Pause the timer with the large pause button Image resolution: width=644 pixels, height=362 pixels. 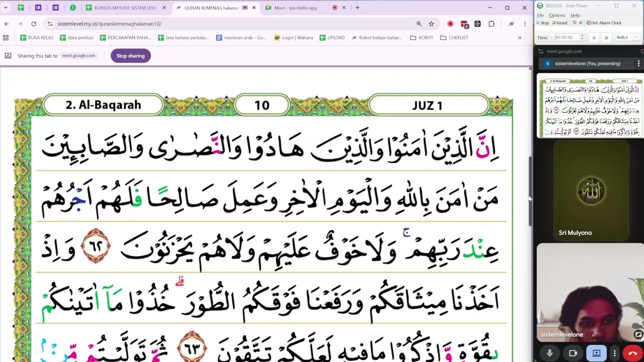point(594,38)
